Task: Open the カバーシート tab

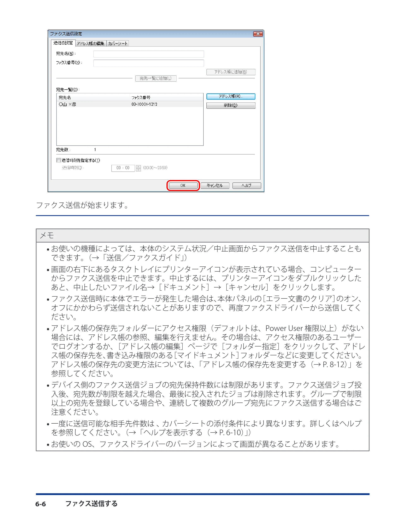Action: tap(118, 43)
